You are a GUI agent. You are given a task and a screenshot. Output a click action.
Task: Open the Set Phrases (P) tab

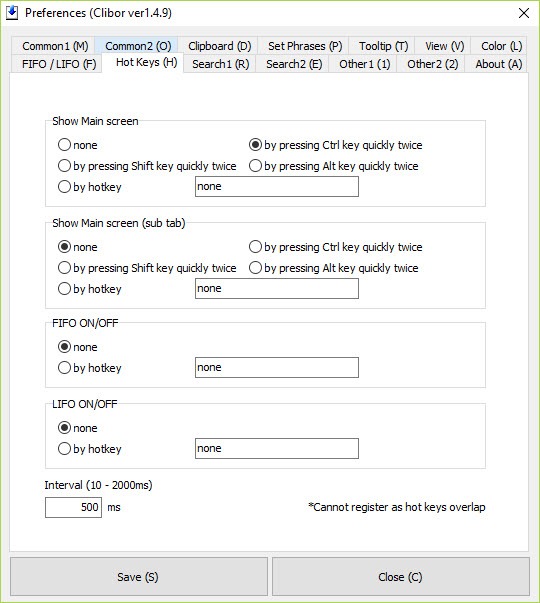[x=305, y=46]
